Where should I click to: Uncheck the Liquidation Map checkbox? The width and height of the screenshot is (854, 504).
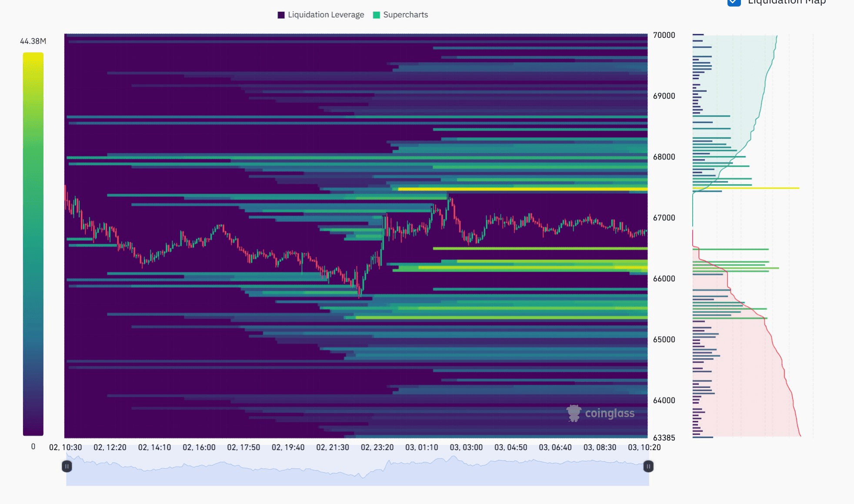(x=734, y=2)
